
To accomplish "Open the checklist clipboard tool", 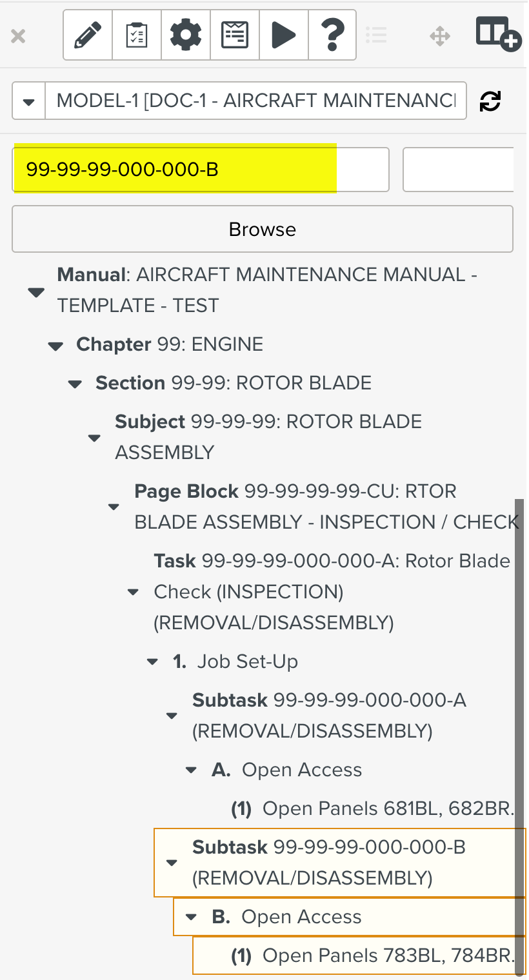I will [x=136, y=35].
